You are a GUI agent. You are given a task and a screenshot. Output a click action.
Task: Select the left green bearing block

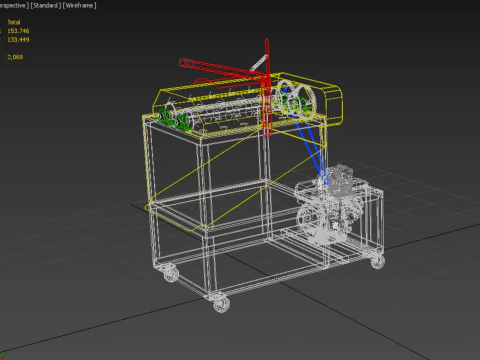pyautogui.click(x=173, y=118)
